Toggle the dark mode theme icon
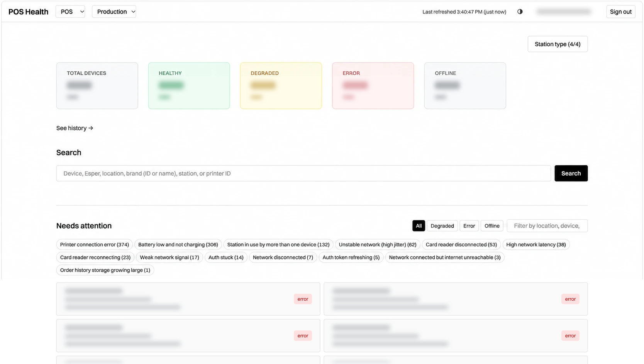 520,12
